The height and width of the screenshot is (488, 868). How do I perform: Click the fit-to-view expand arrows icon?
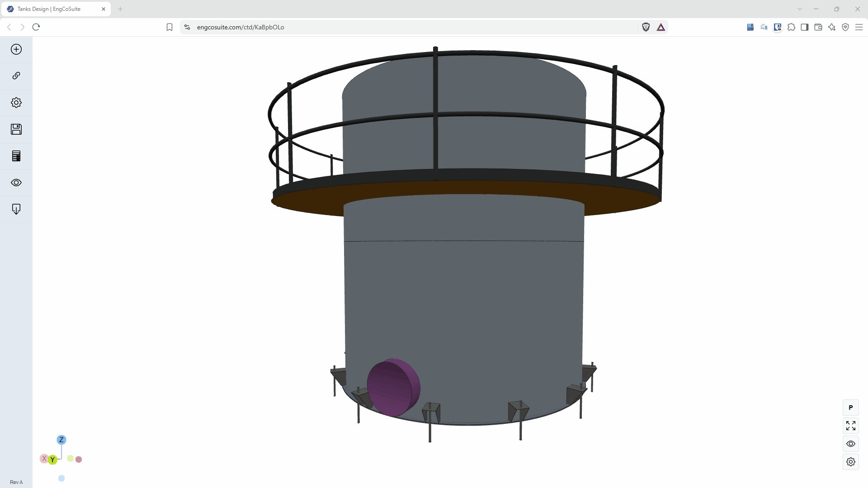[x=851, y=426]
